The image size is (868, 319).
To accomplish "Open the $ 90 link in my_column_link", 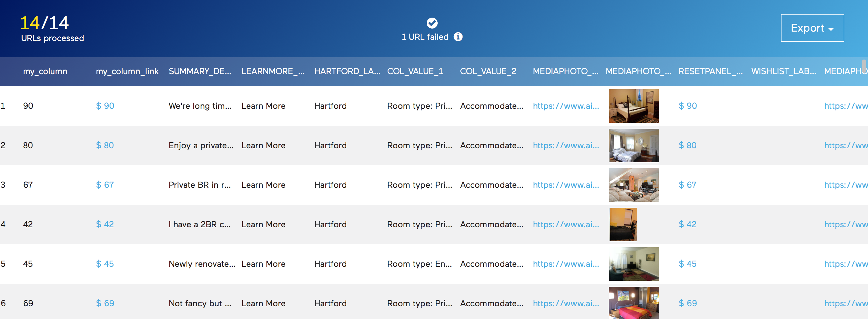I will 105,106.
